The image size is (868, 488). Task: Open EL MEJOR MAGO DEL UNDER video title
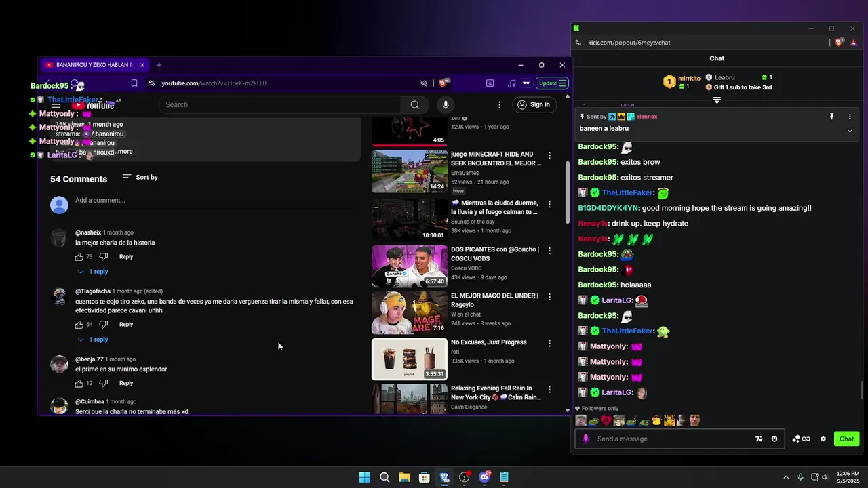click(495, 300)
